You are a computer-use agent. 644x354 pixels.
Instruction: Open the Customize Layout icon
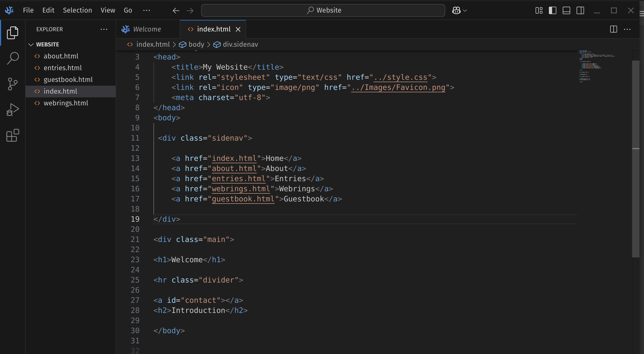coord(539,10)
